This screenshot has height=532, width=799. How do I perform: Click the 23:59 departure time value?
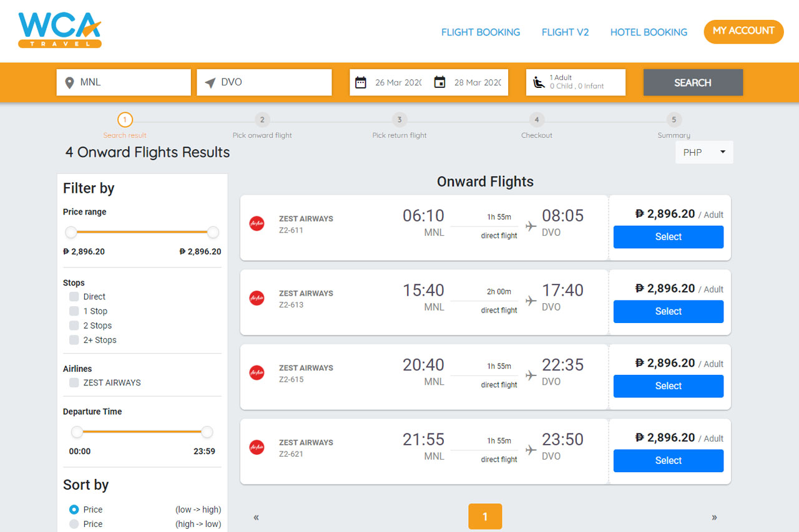[x=204, y=452]
